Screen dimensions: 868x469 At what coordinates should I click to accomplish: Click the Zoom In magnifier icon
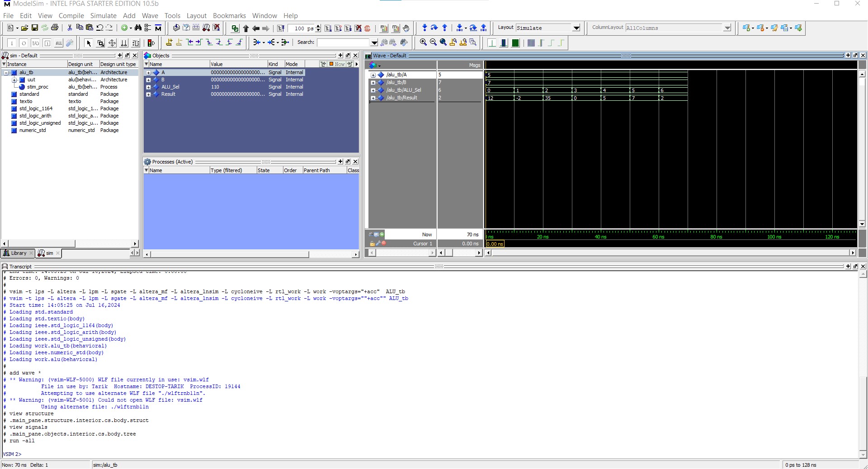[423, 42]
